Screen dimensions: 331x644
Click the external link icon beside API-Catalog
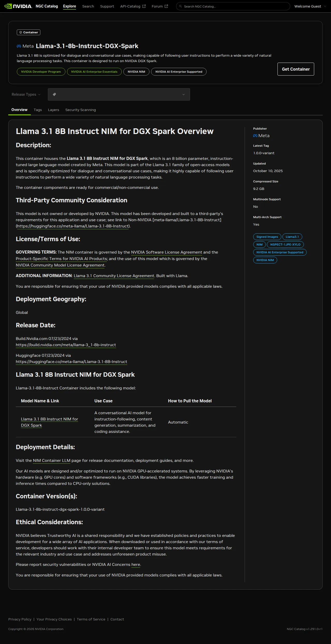pos(144,6)
